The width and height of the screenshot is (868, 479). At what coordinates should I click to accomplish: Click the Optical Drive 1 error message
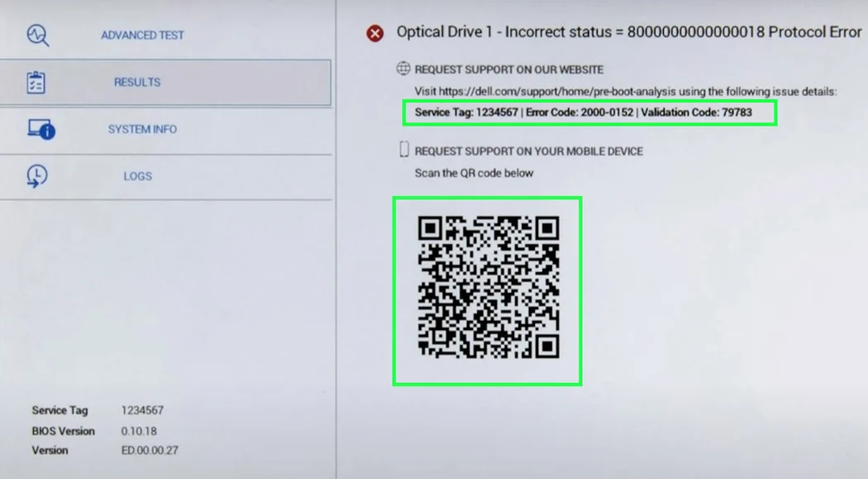tap(629, 32)
